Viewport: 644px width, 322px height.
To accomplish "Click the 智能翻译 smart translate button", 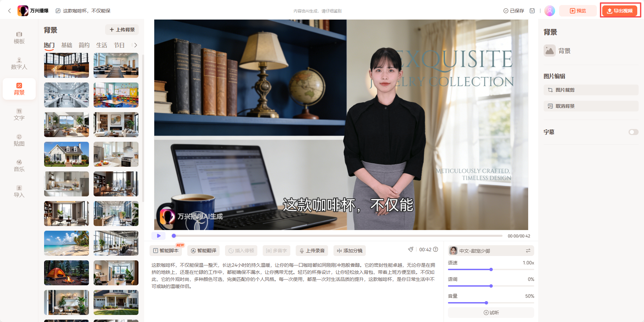I will pyautogui.click(x=203, y=250).
